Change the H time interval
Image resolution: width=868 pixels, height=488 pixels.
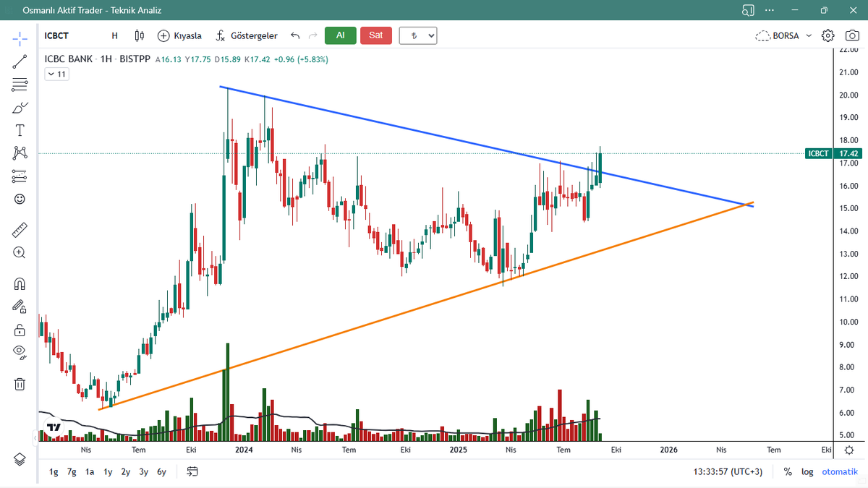pos(114,35)
